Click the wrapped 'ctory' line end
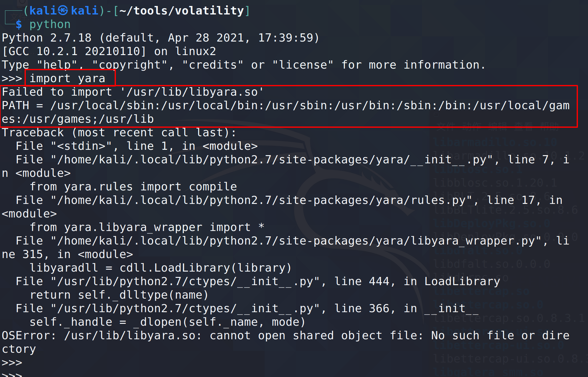The height and width of the screenshot is (377, 588). 19,349
